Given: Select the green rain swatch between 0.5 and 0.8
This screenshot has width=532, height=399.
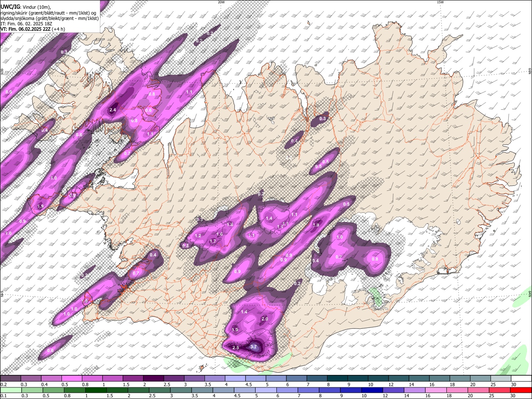Looking at the screenshot, I should click(53, 390).
